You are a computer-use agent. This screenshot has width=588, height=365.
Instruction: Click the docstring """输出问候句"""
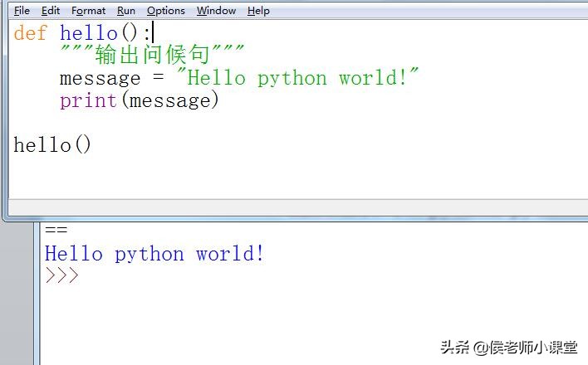(x=152, y=54)
